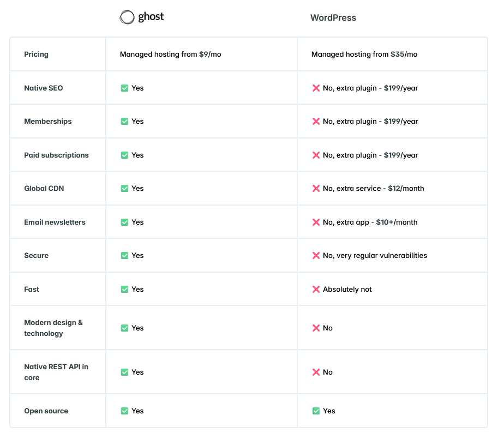Select the Native SEO row label

coord(44,88)
